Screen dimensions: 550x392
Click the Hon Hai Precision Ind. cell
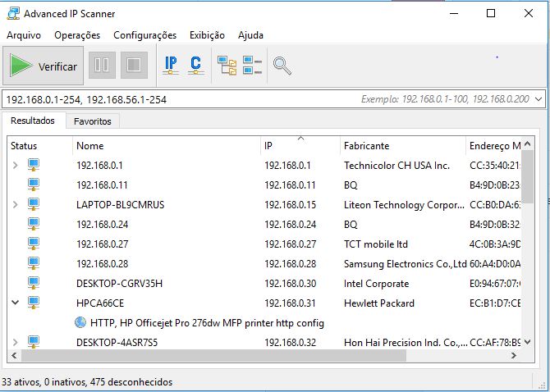tap(406, 342)
